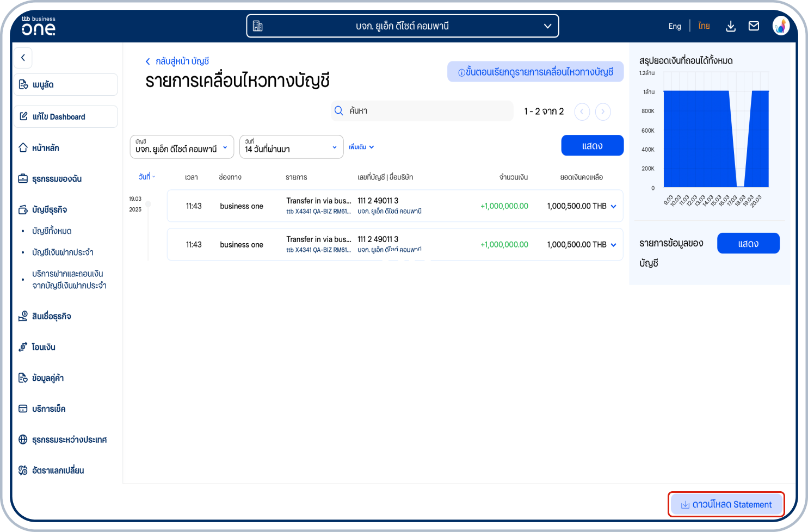
Task: Open the mail inbox icon
Action: 754,26
